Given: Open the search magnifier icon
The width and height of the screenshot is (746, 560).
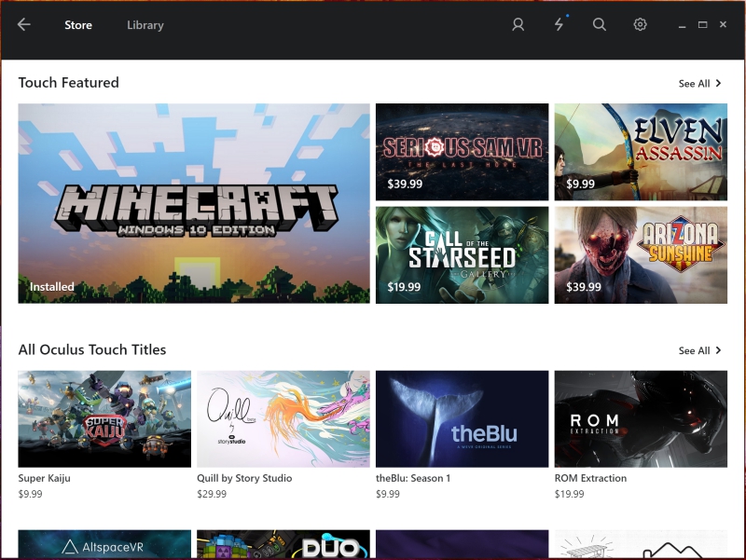Looking at the screenshot, I should [x=600, y=25].
